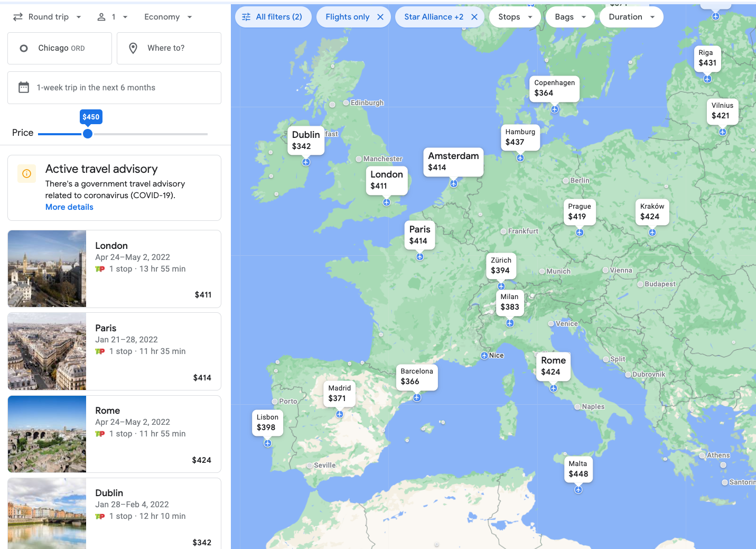
Task: Click the passenger person icon at the top
Action: click(102, 16)
